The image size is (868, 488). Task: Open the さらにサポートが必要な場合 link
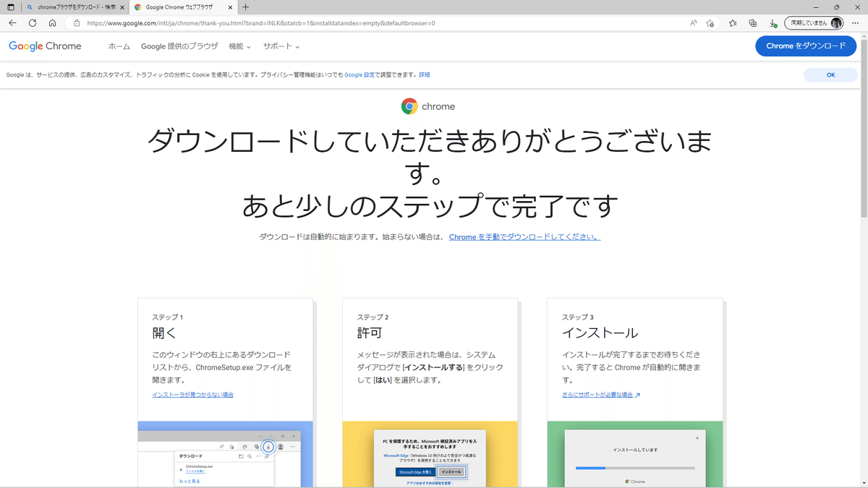click(x=601, y=395)
